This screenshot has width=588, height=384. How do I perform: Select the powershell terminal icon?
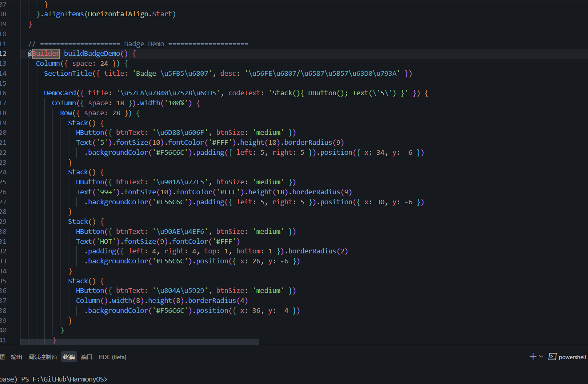coord(552,357)
